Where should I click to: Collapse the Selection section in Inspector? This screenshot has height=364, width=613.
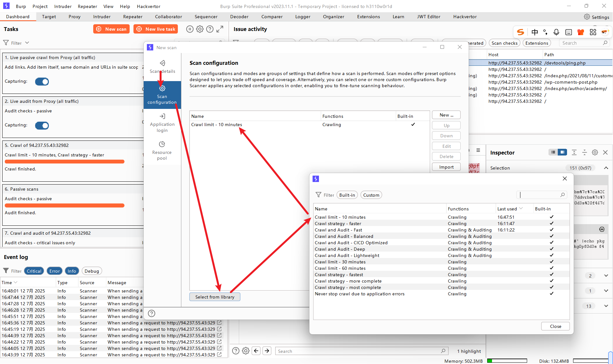[606, 168]
